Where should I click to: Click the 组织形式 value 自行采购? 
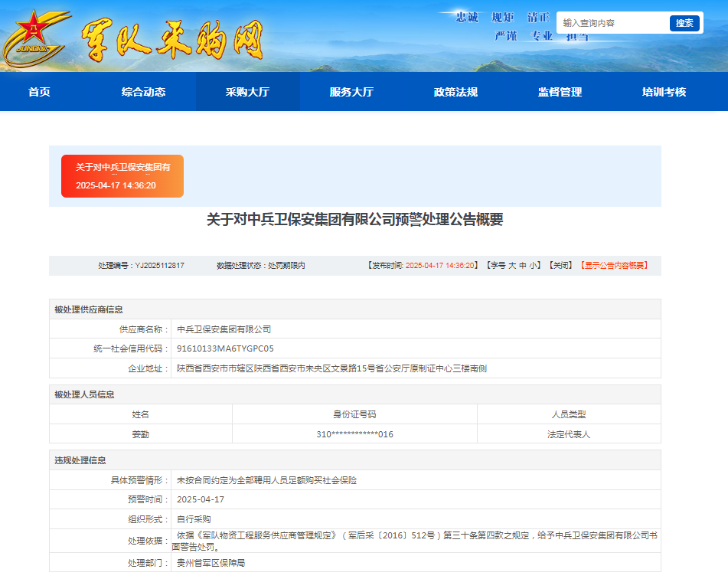(194, 519)
